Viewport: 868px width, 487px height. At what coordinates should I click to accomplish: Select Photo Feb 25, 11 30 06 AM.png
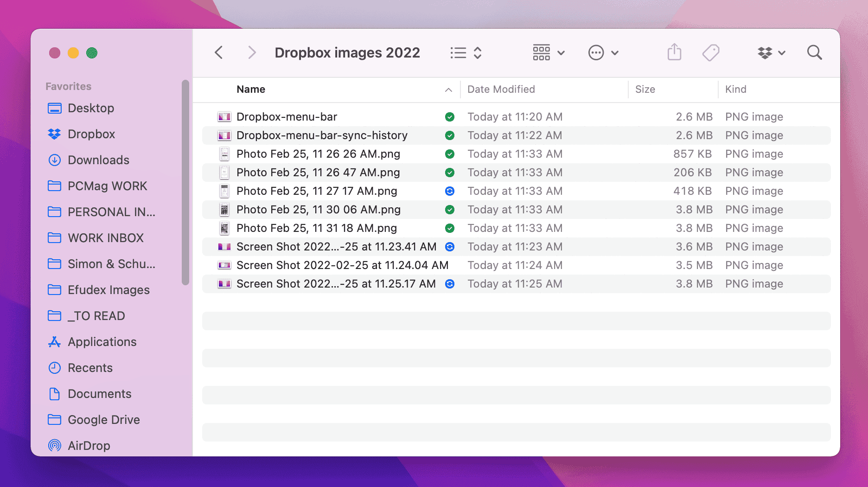click(x=319, y=209)
